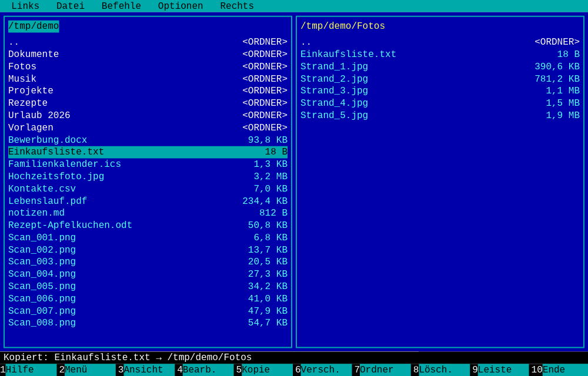Select Familienkalender.ics file
This screenshot has height=376, width=588.
(148, 164)
